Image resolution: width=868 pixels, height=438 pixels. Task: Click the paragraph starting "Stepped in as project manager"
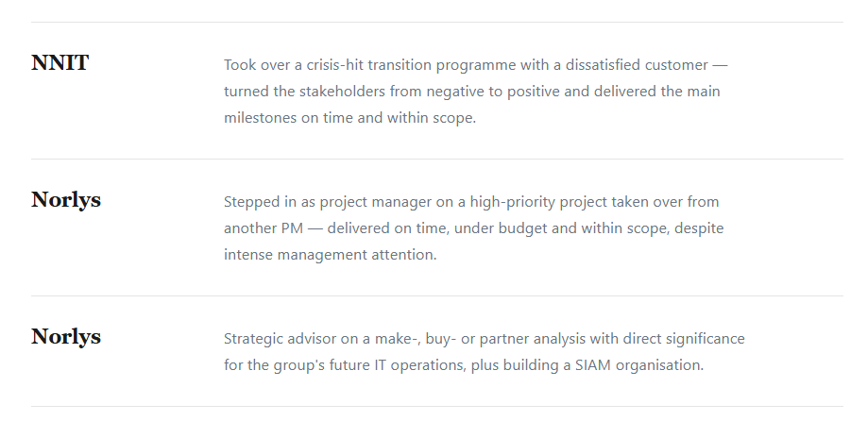474,228
